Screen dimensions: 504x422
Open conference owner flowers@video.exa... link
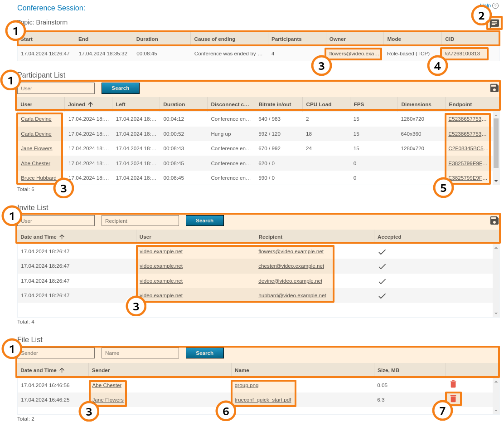pos(354,54)
